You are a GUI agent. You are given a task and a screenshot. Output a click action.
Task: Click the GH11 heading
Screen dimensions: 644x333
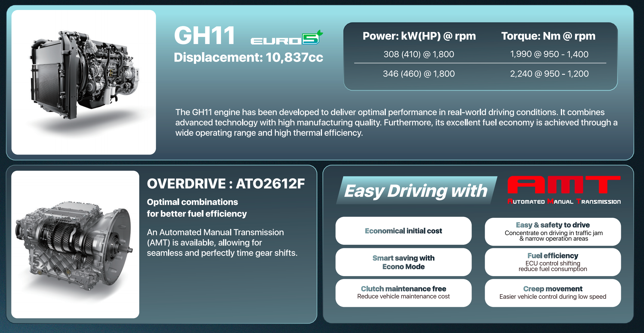click(x=204, y=36)
